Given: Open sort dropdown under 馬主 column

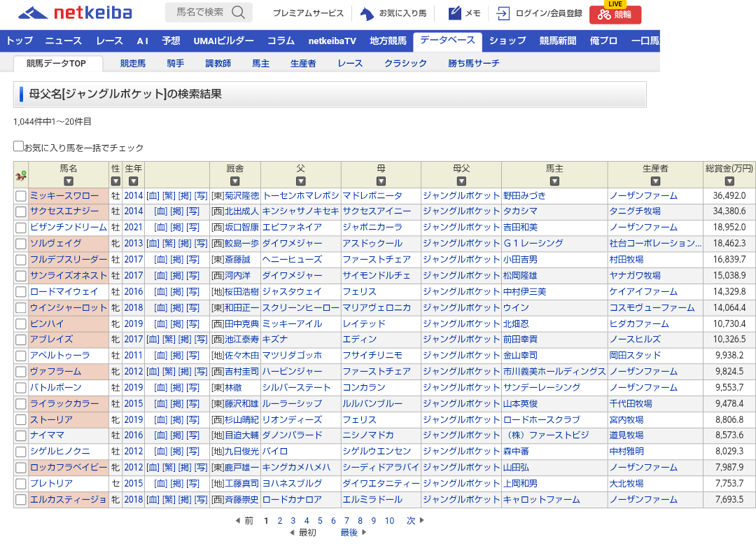Looking at the screenshot, I should 554,181.
